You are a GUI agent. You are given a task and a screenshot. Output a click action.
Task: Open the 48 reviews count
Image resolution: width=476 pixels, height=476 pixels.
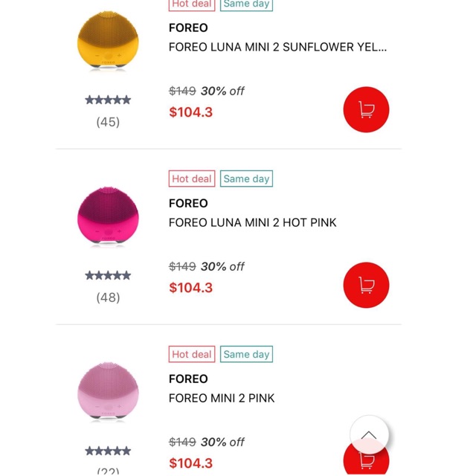click(108, 297)
